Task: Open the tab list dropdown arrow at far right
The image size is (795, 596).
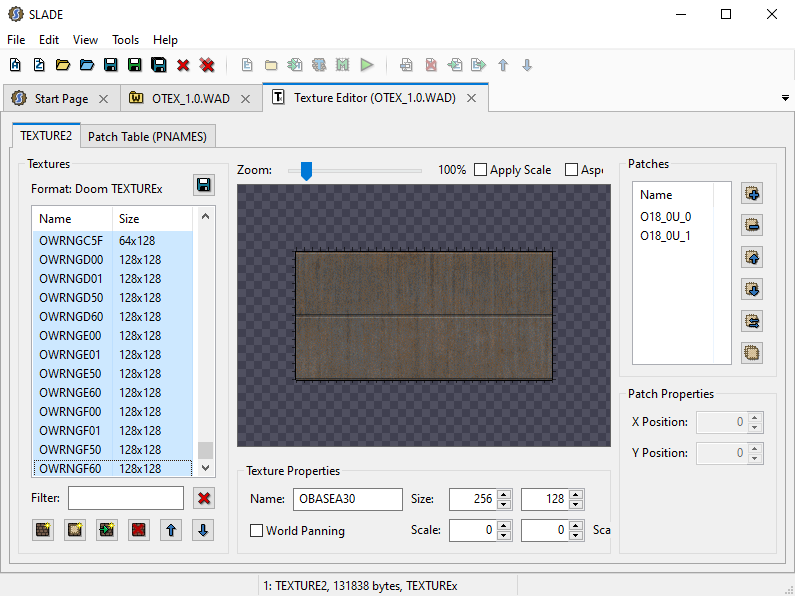Action: (x=784, y=98)
